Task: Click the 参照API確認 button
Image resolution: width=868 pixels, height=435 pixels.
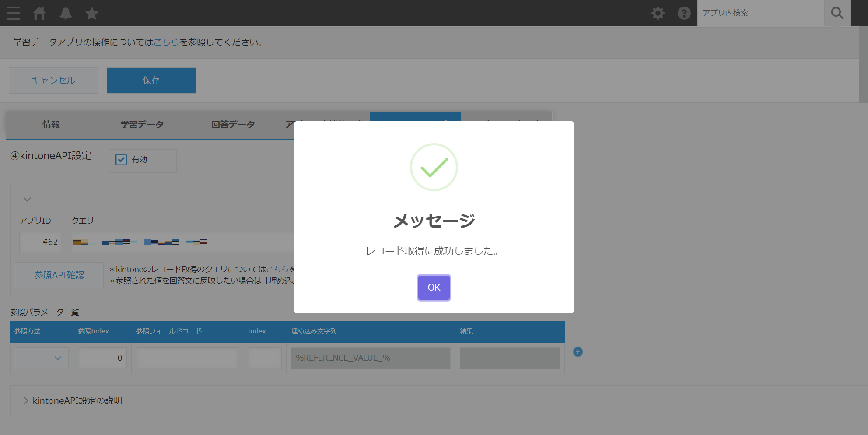Action: coord(59,275)
